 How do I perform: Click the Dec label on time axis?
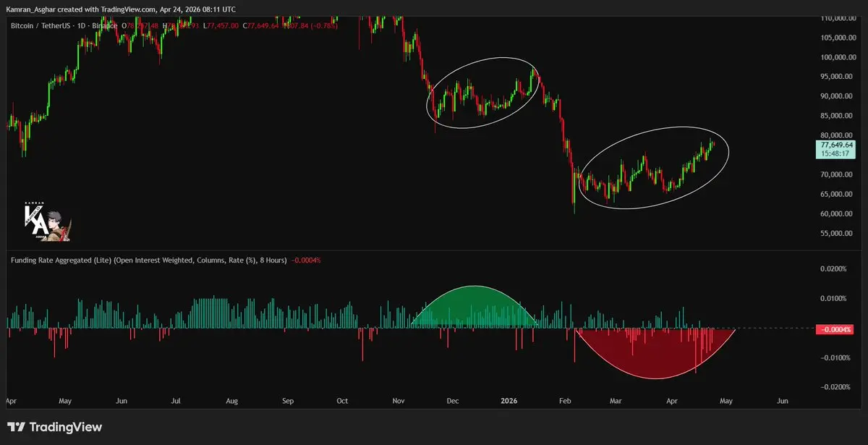[x=452, y=400]
